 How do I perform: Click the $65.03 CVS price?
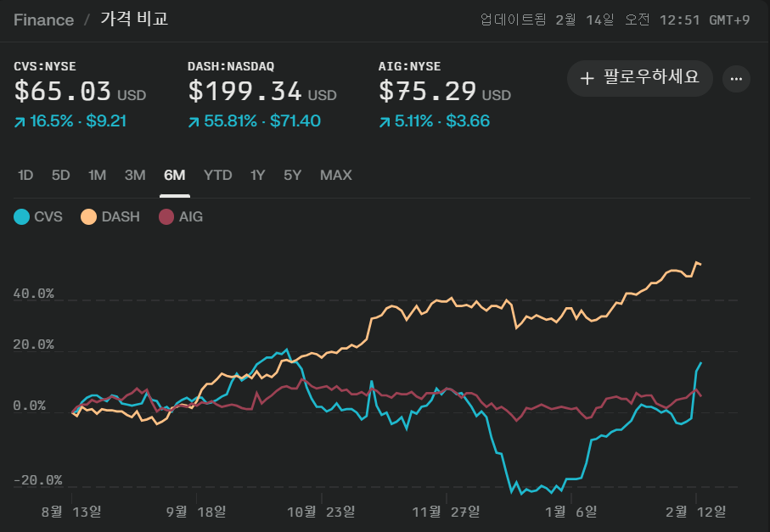click(62, 92)
